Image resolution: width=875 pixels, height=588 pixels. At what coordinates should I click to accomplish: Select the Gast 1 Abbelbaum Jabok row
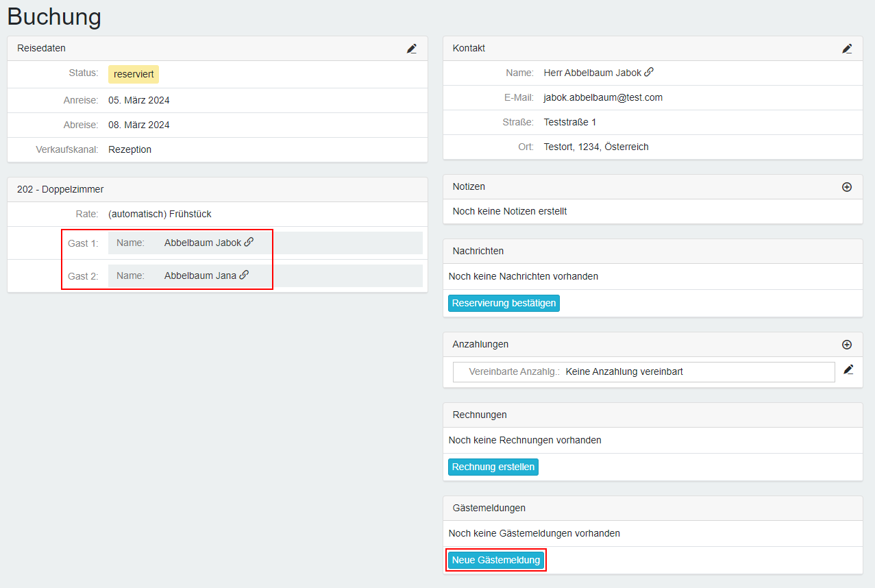point(265,243)
